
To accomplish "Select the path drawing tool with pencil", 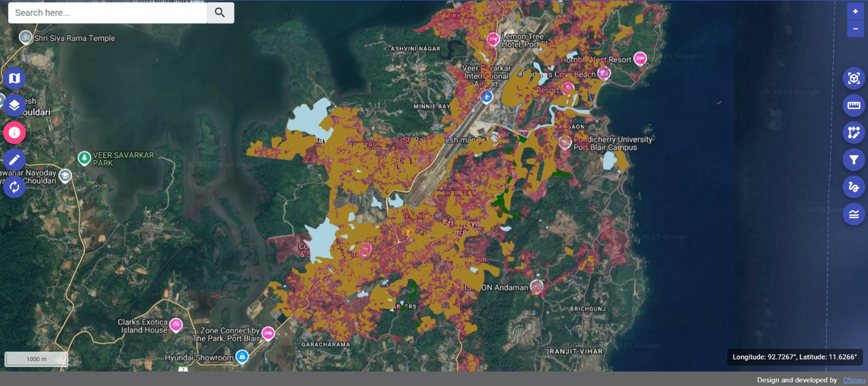I will 853,132.
